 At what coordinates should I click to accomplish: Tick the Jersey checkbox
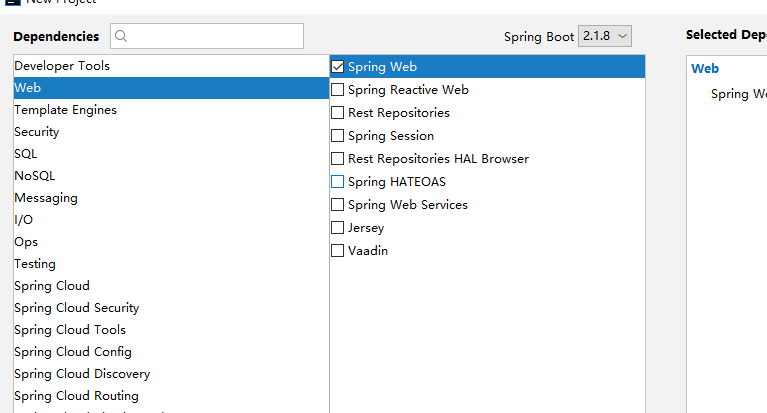[x=338, y=228]
